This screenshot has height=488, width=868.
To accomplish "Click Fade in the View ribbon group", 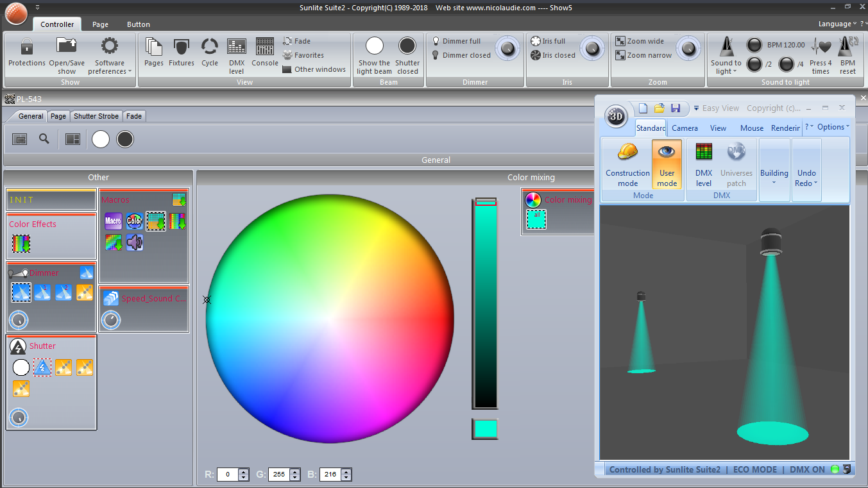I will point(296,41).
